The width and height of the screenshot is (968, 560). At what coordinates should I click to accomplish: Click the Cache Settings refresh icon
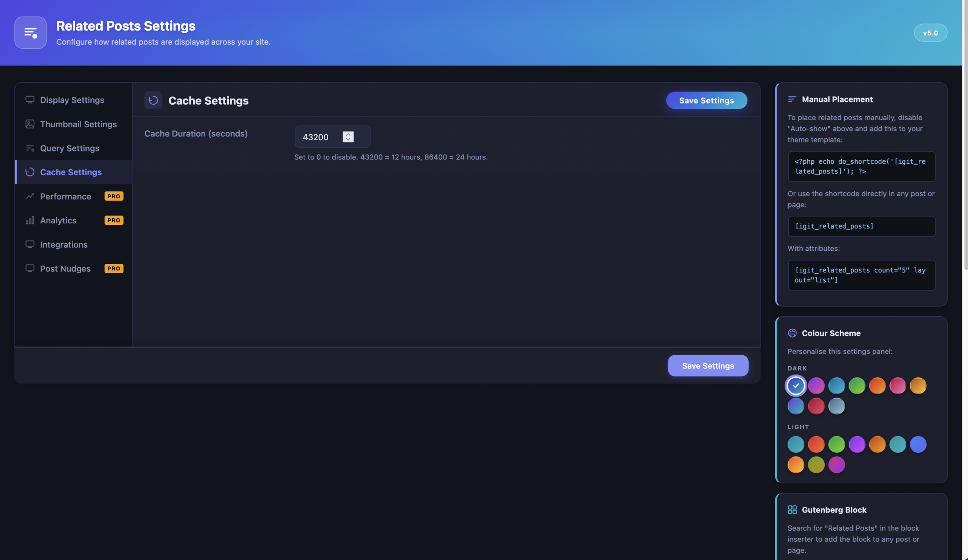[153, 100]
